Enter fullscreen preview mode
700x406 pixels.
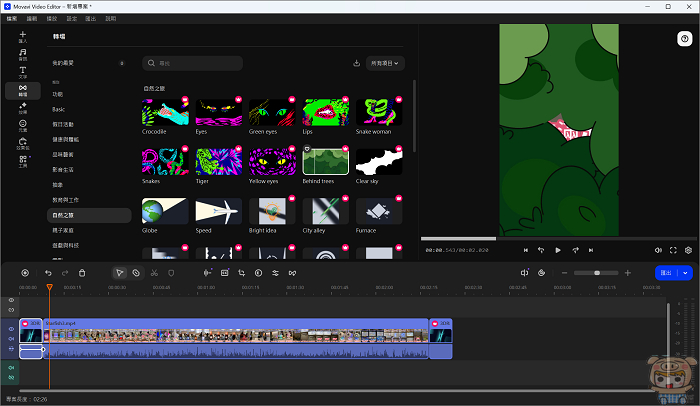pyautogui.click(x=674, y=250)
